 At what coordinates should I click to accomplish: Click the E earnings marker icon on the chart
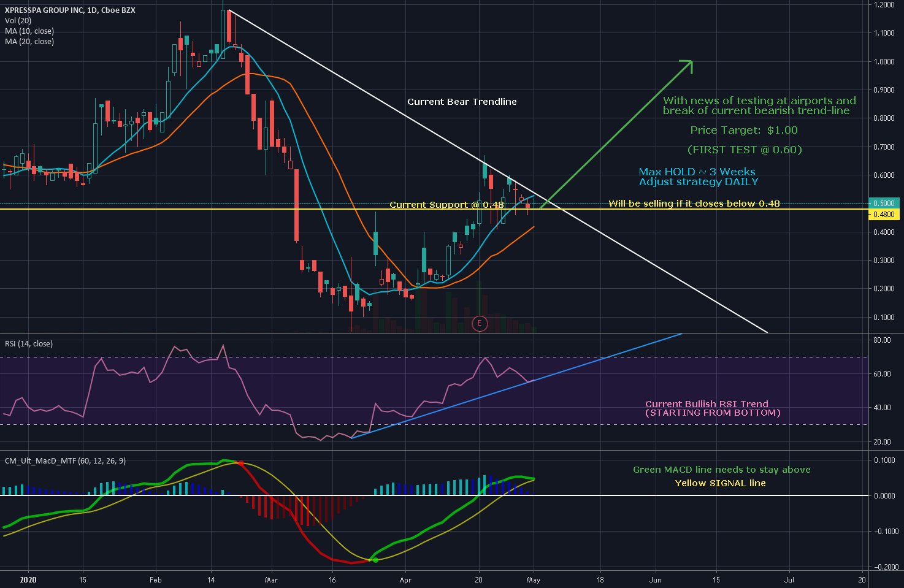point(480,324)
